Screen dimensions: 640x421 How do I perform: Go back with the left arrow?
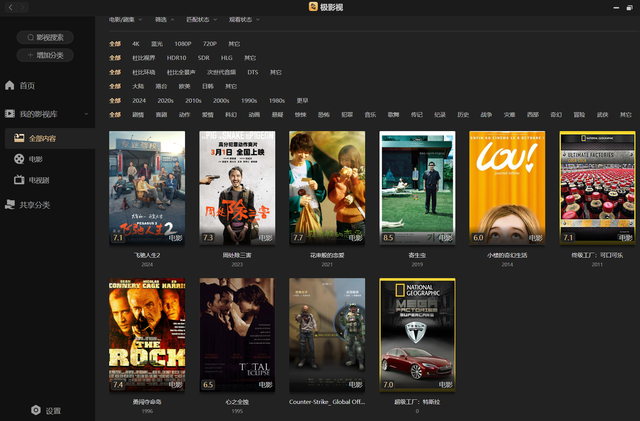(11, 7)
